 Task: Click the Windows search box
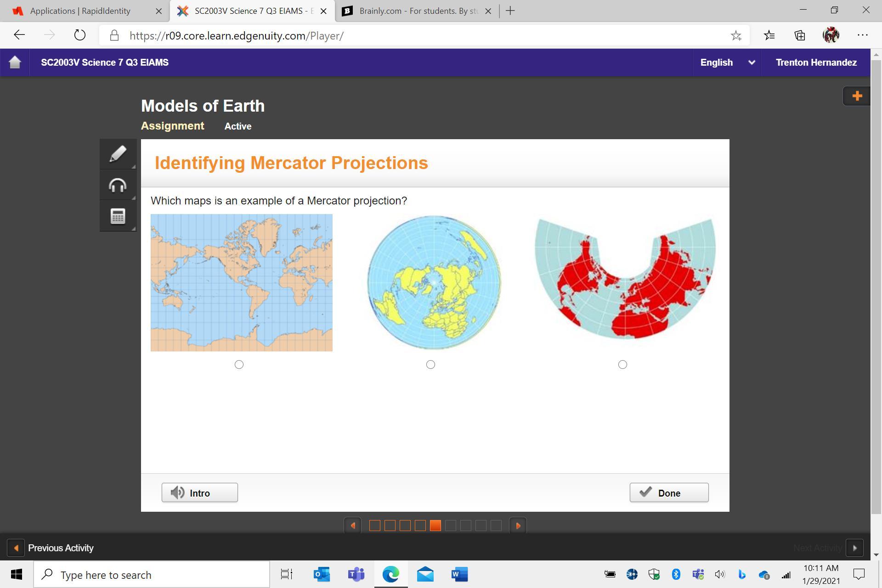click(152, 575)
